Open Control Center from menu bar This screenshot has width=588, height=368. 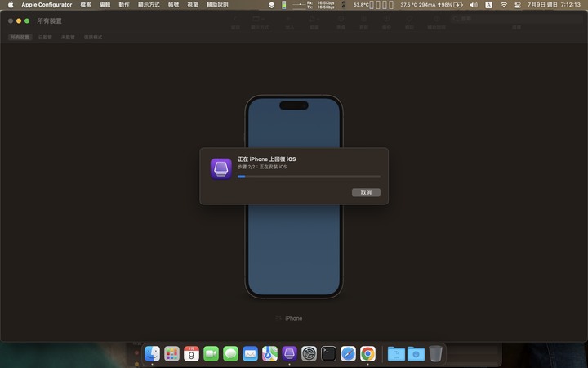coord(518,5)
